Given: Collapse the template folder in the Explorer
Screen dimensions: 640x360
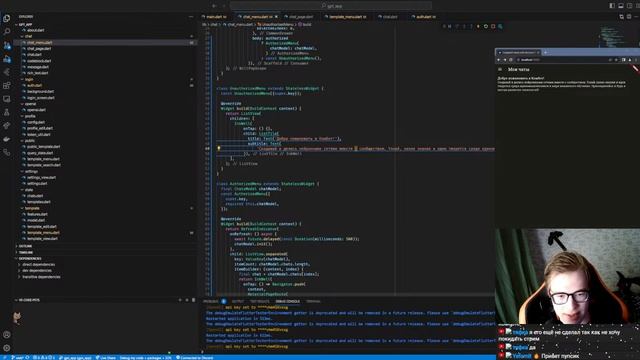Looking at the screenshot, I should coord(32,208).
